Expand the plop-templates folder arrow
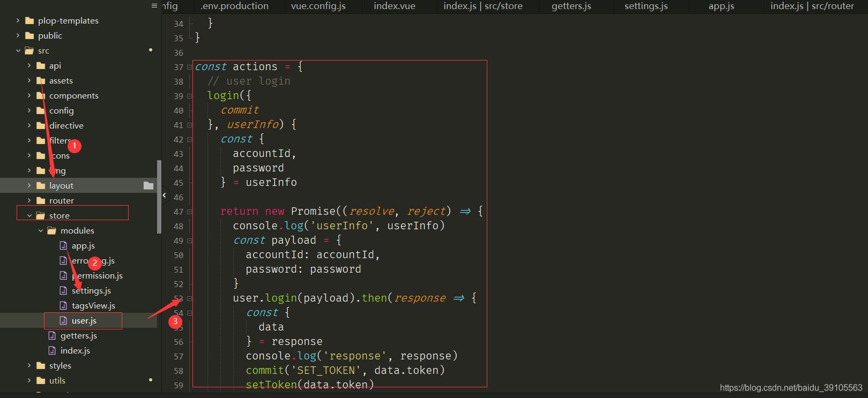 point(18,21)
